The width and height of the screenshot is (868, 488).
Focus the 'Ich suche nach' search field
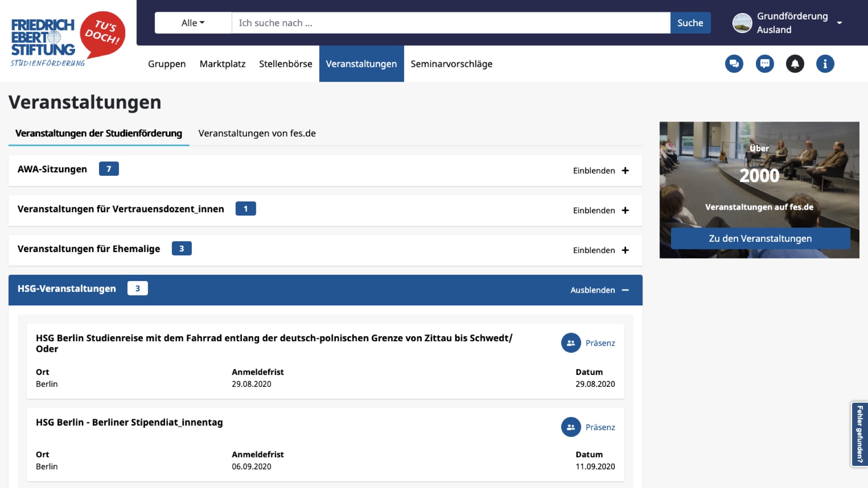(451, 23)
